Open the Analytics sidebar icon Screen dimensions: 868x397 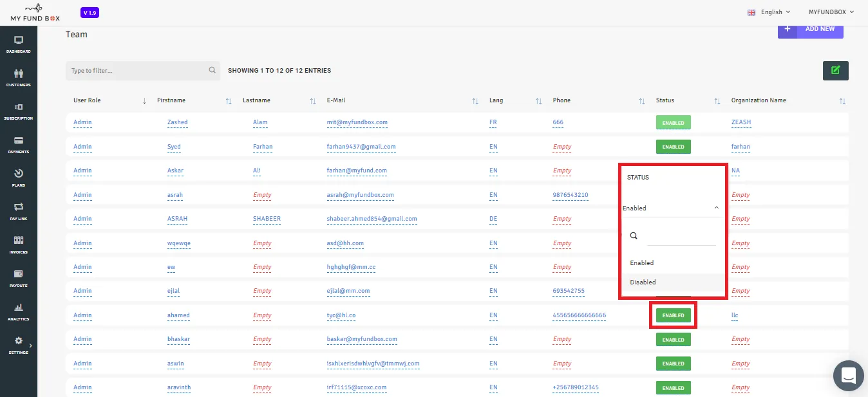click(18, 308)
